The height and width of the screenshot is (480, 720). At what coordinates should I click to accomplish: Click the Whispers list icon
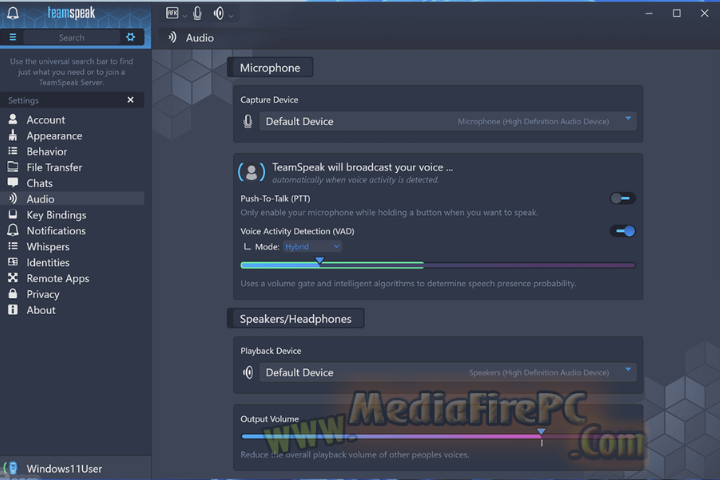tap(13, 246)
